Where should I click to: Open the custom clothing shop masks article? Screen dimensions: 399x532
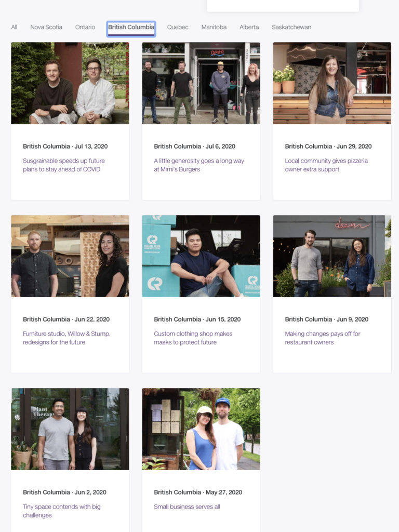click(x=193, y=338)
